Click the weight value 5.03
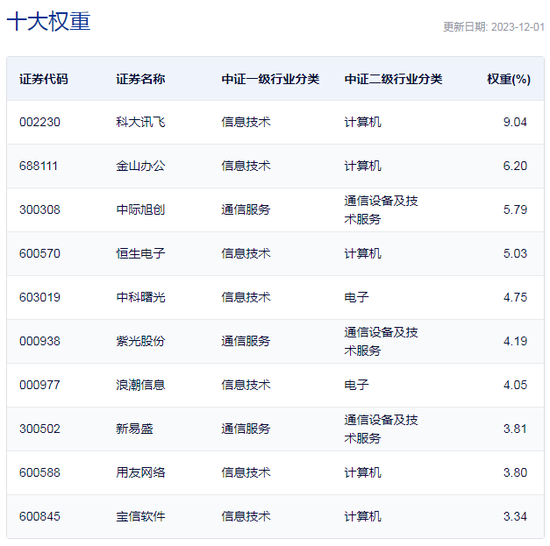 click(x=515, y=254)
